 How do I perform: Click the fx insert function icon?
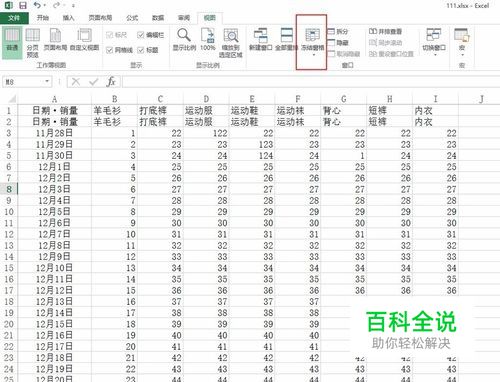pyautogui.click(x=111, y=82)
